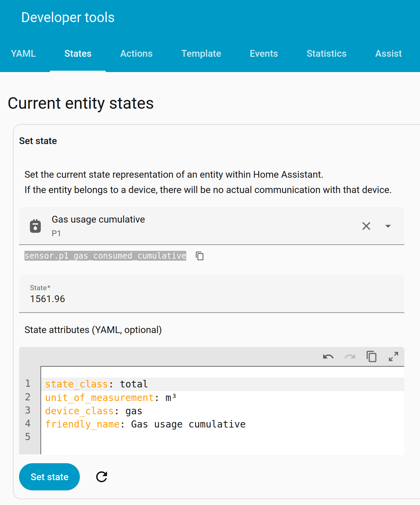Screen dimensions: 420x505
Task: Redo the YAML editor change
Action: (350, 356)
